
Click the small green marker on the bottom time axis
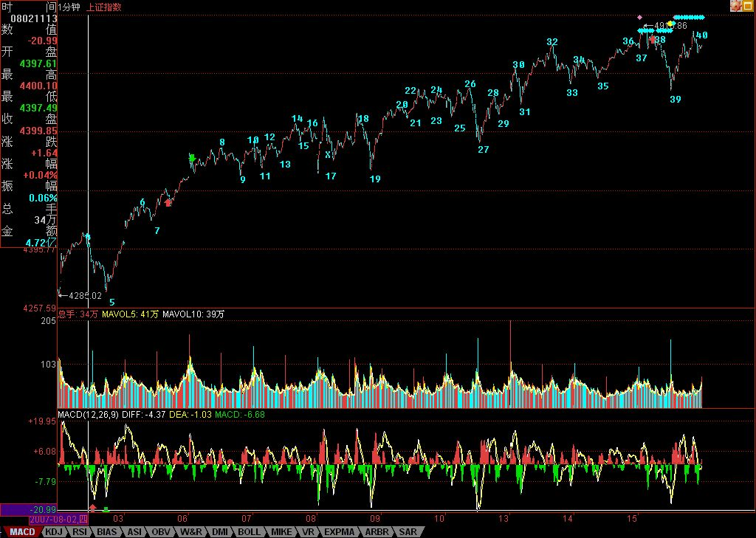(x=106, y=509)
